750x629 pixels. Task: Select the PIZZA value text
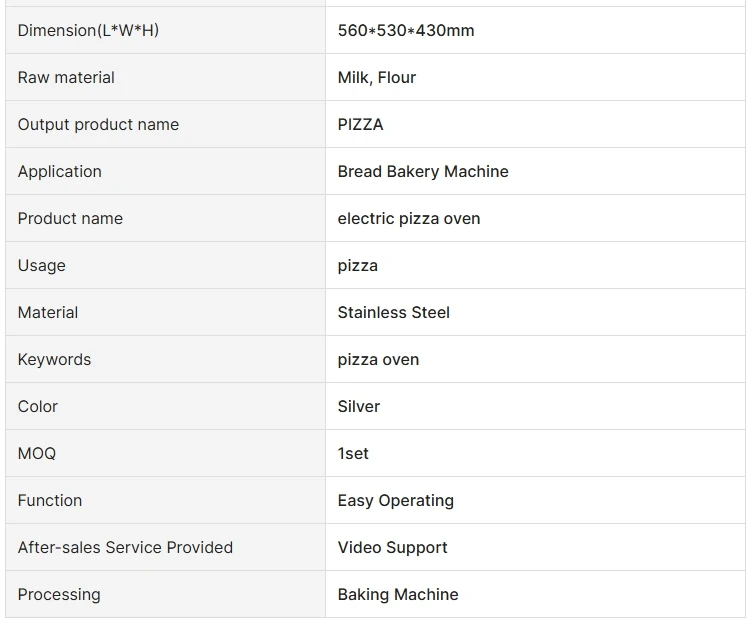pyautogui.click(x=360, y=124)
